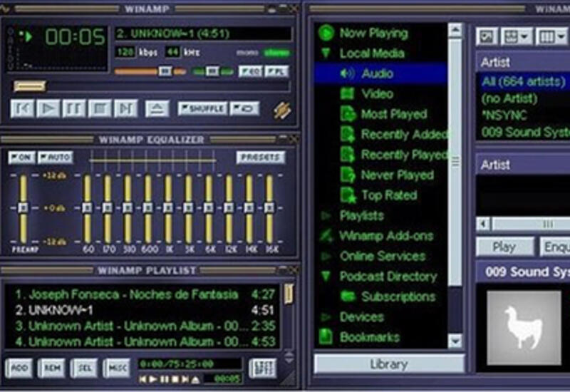This screenshot has width=570, height=392.
Task: Click mini Previous button in playlist bottom bar
Action: coord(143,379)
